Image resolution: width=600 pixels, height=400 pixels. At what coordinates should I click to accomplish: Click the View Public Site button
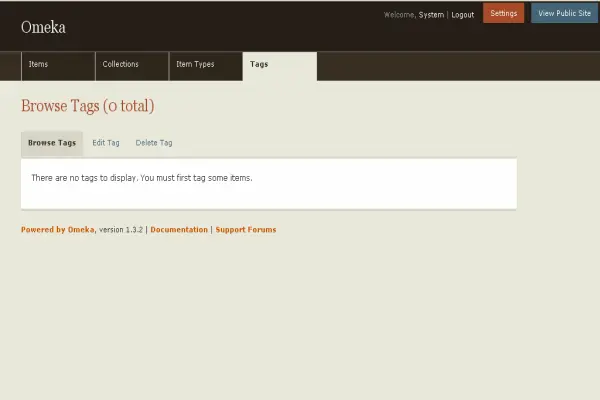[x=564, y=13]
